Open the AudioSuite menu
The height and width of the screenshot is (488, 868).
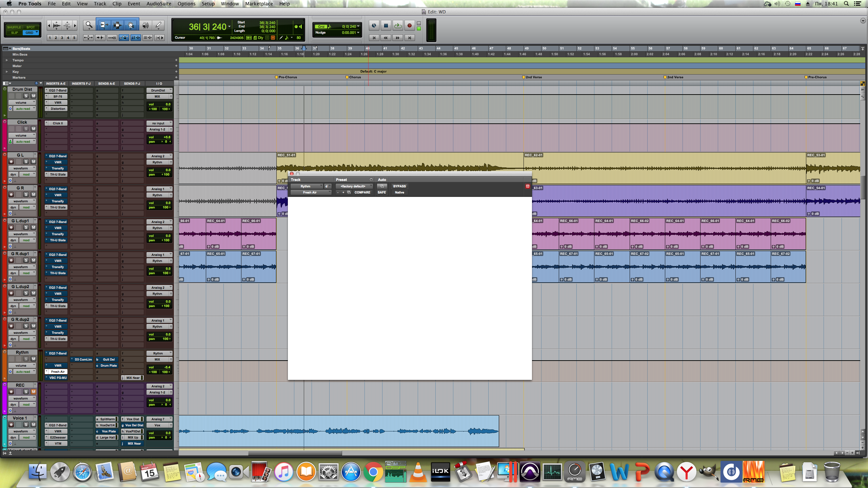[159, 4]
